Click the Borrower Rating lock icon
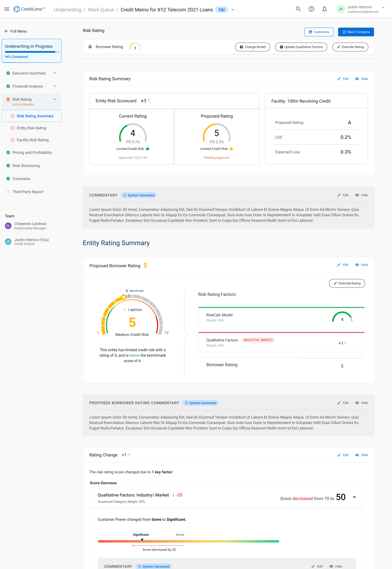 click(x=90, y=47)
